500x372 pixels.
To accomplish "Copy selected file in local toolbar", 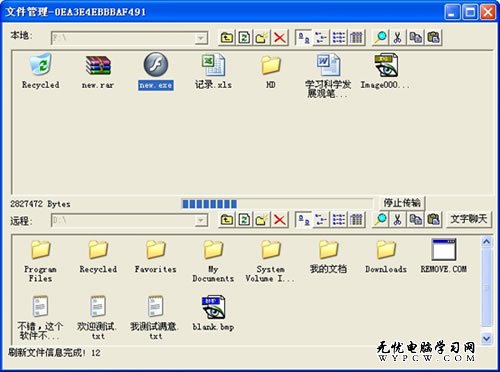I will pyautogui.click(x=416, y=37).
